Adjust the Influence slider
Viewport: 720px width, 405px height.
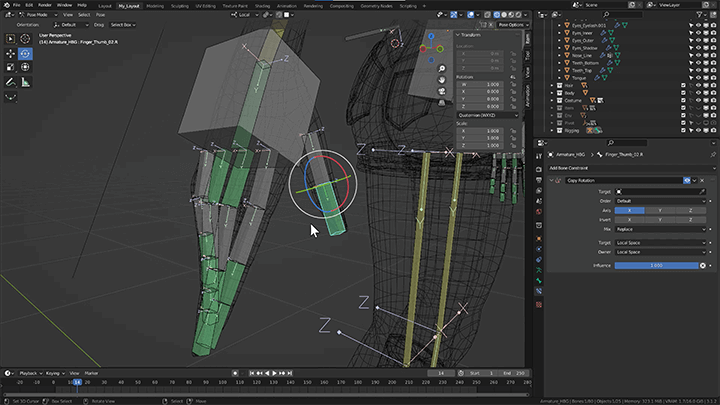coord(656,265)
